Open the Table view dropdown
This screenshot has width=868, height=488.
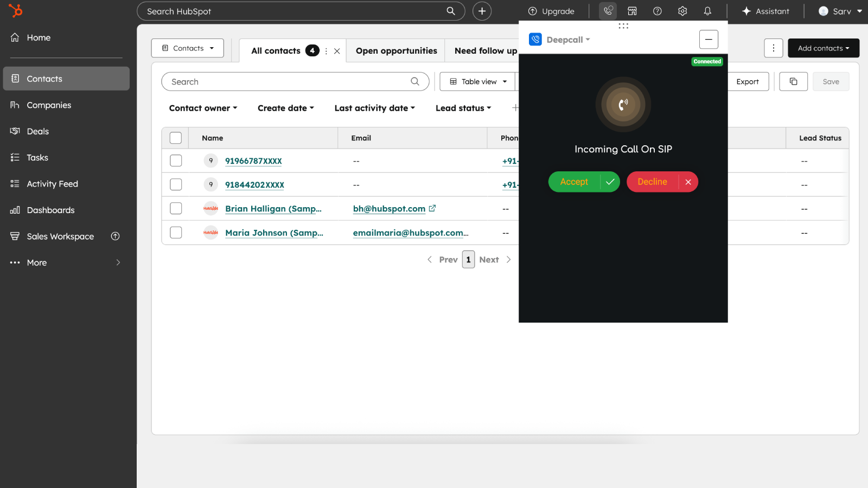(x=478, y=81)
